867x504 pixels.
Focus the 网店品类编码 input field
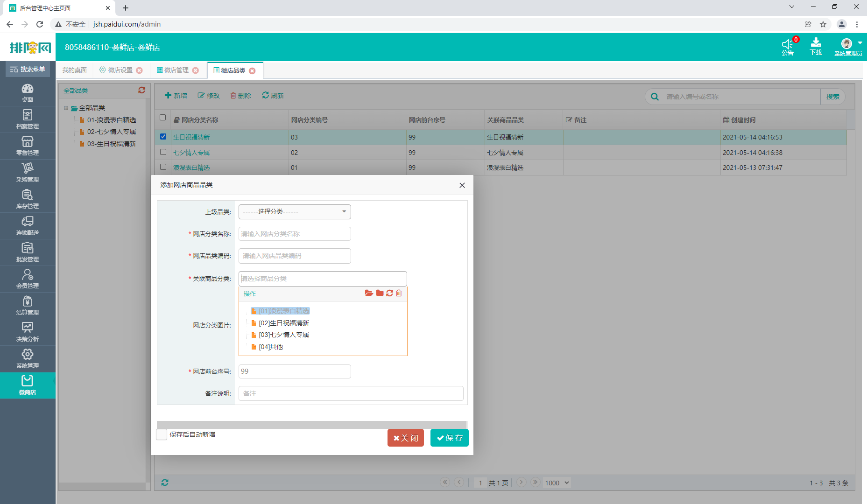[x=295, y=256]
